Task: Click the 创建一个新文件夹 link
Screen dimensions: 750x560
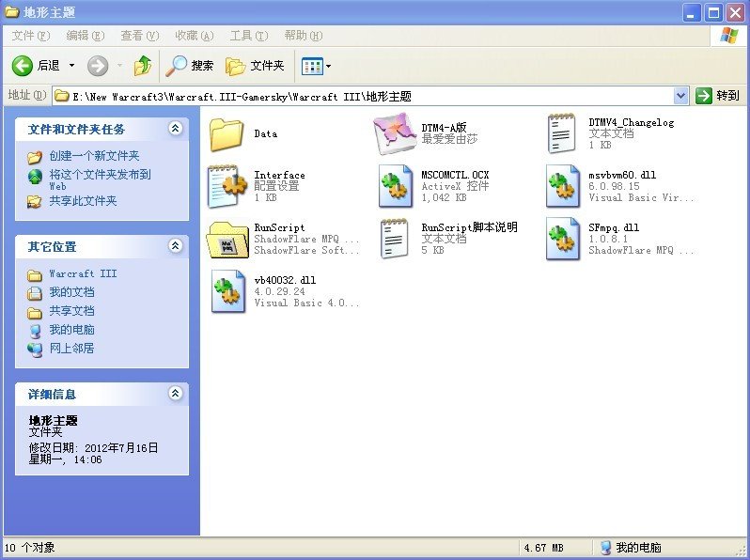Action: tap(94, 156)
